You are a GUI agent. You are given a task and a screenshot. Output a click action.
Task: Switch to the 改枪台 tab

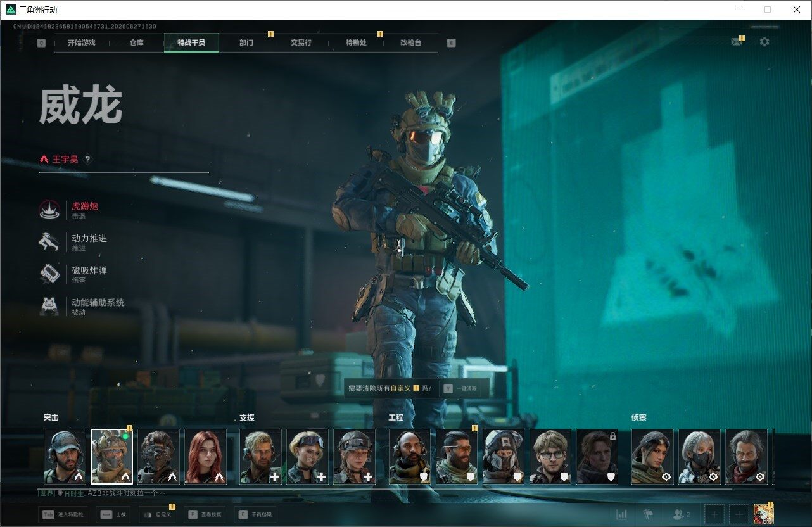pyautogui.click(x=410, y=42)
